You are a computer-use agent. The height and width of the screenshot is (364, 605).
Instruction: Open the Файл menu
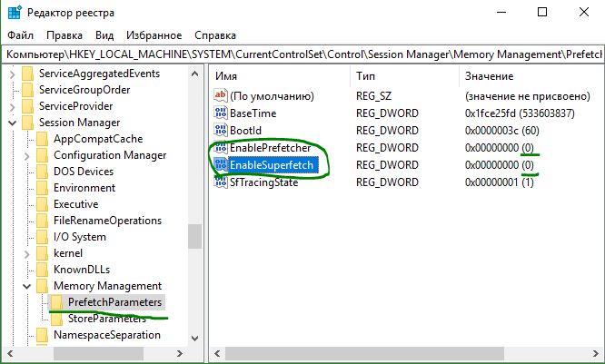coord(19,34)
